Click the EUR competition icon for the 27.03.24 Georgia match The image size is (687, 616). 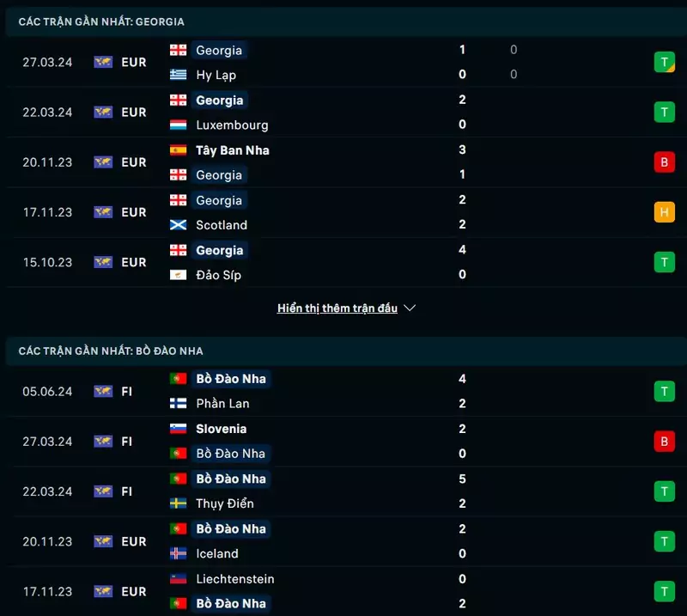click(x=103, y=62)
